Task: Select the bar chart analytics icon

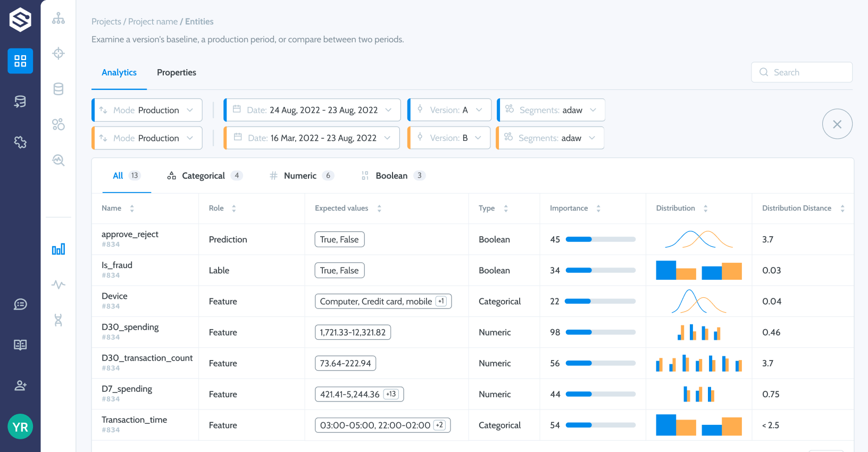Action: pos(59,249)
